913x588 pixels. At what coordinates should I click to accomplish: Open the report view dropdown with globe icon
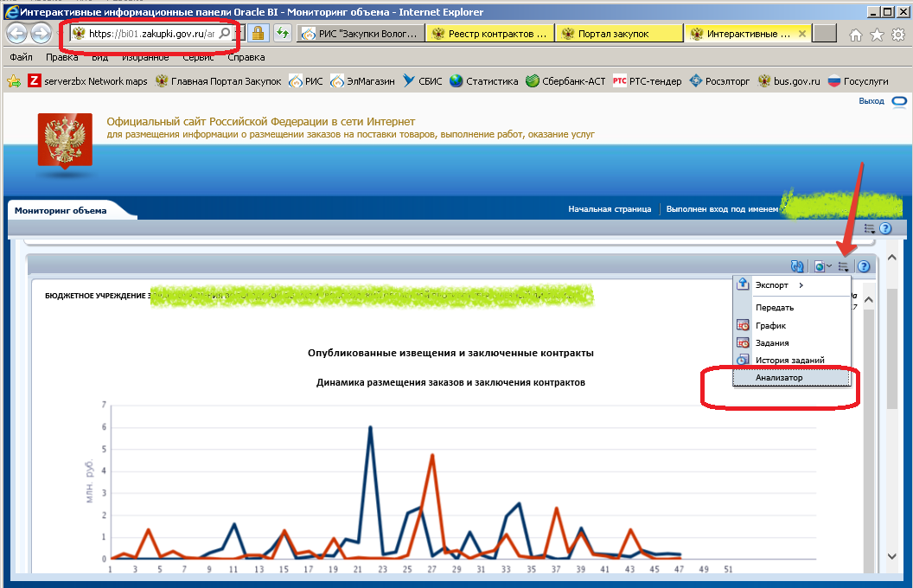click(x=822, y=267)
